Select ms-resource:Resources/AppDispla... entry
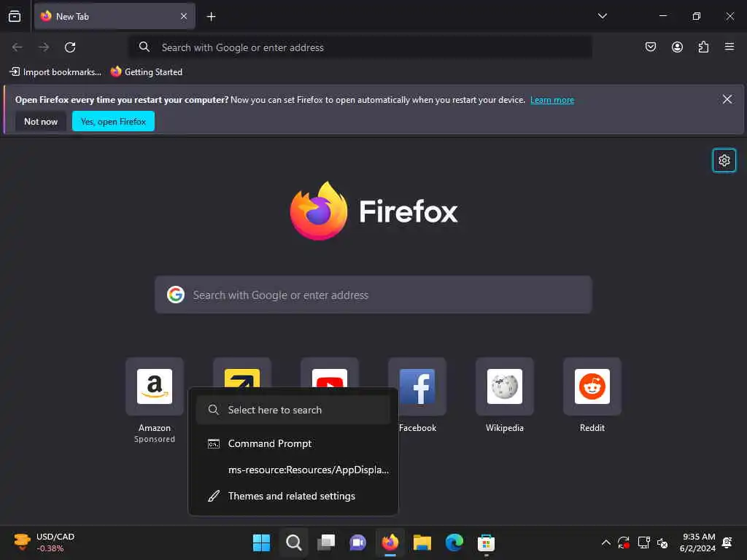This screenshot has height=560, width=747. 293,470
